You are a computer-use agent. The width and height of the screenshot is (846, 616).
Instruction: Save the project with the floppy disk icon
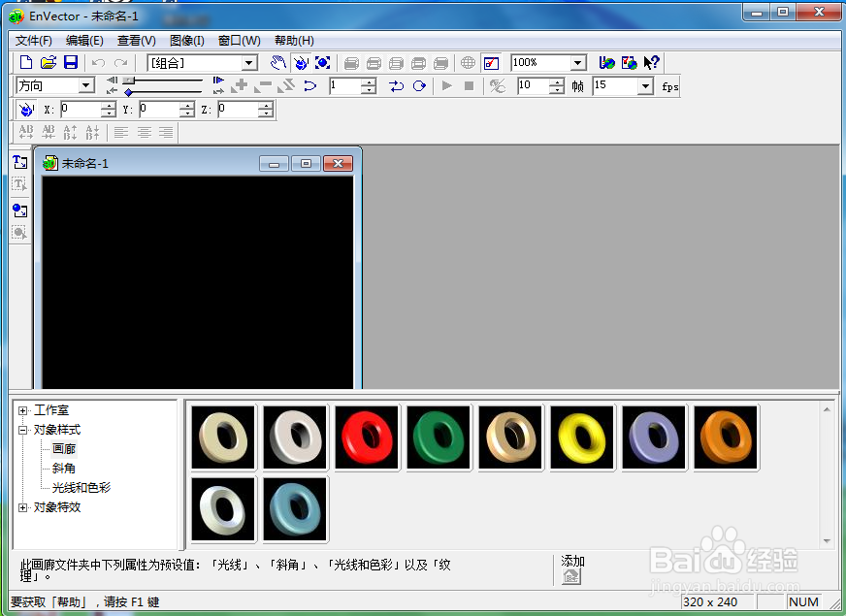coord(71,63)
